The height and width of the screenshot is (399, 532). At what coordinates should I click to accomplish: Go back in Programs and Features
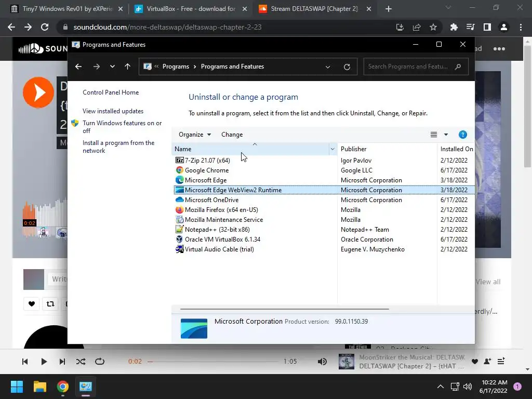point(78,66)
